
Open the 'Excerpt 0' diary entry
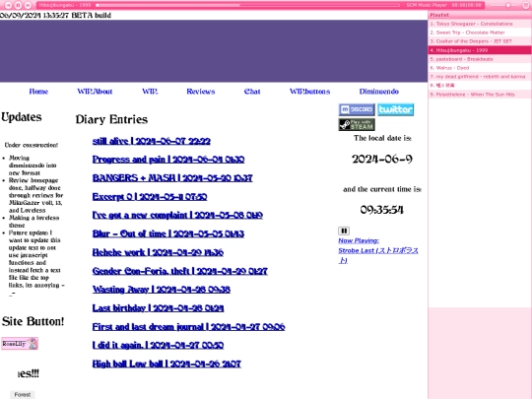[150, 197]
